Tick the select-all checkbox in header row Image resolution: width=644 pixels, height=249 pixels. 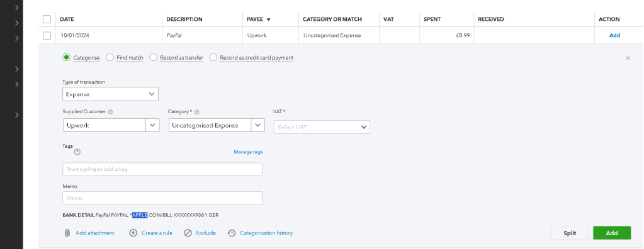click(47, 19)
